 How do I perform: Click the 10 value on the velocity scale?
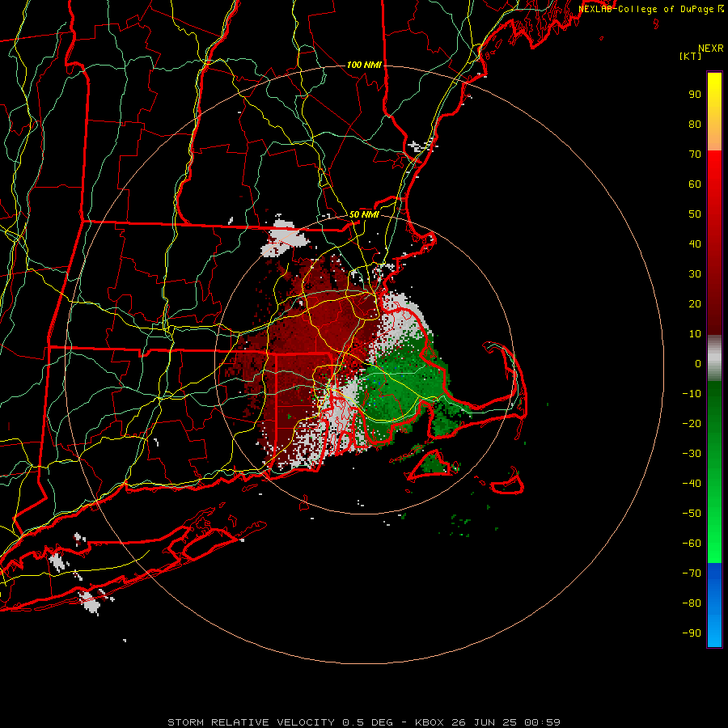[x=695, y=334]
